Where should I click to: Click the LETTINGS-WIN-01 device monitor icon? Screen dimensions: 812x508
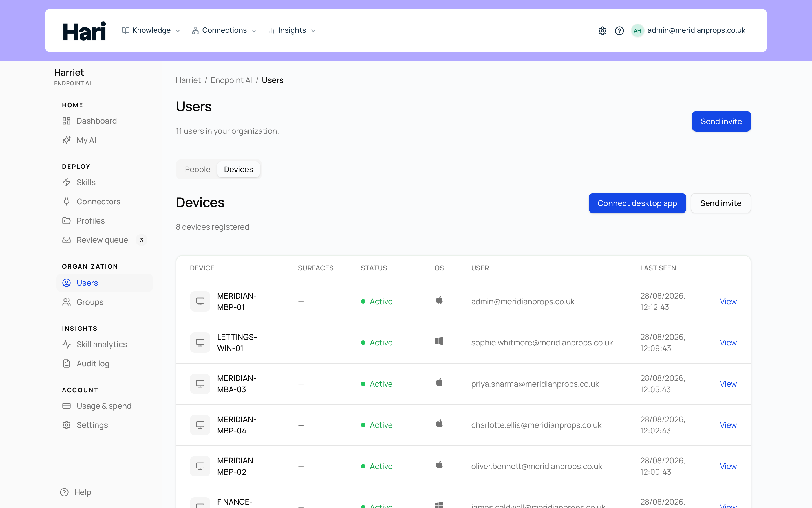(x=200, y=343)
